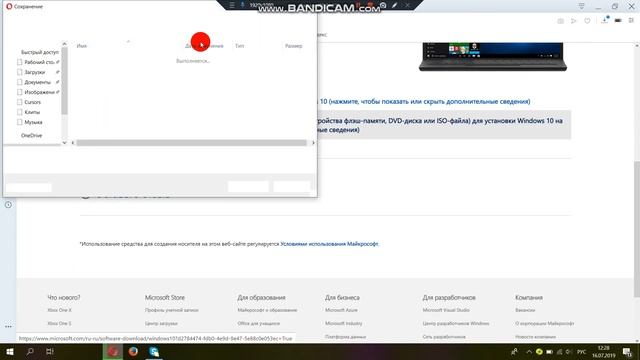The image size is (640, 360).
Task: Switch input language РУС indicator
Action: tap(582, 352)
